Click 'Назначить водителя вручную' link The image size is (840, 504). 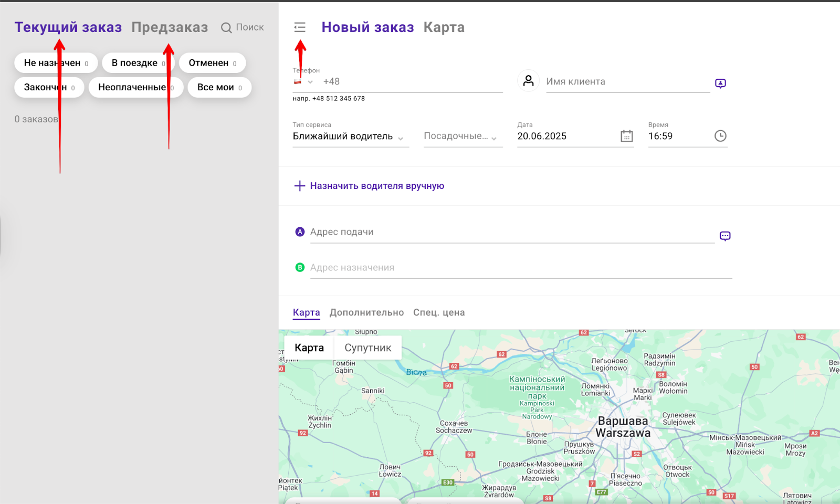[x=377, y=186]
